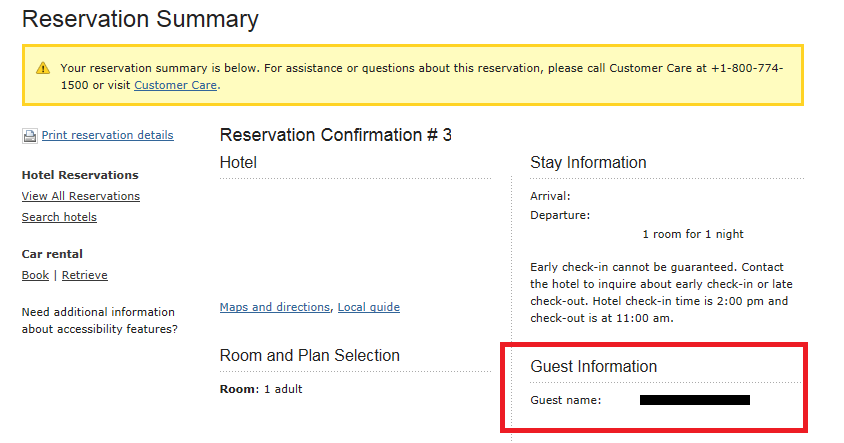Open the Print reservation details link
844x443 pixels.
pyautogui.click(x=108, y=135)
